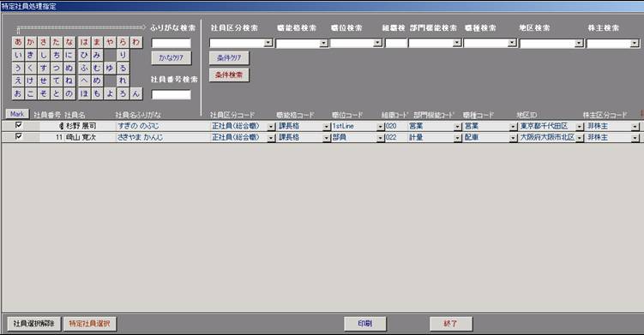Toggle the mark checkbox for 崎山 寛次
The height and width of the screenshot is (335, 644).
point(19,136)
